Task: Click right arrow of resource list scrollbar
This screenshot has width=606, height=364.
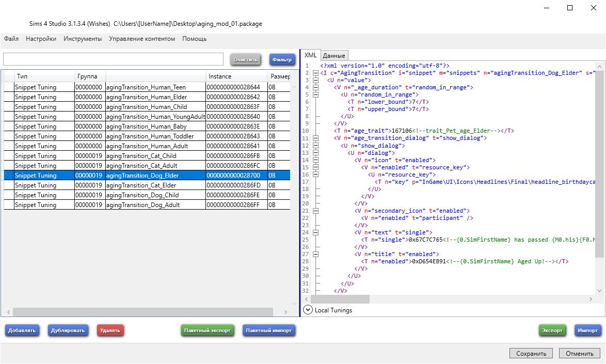Action: click(x=285, y=312)
